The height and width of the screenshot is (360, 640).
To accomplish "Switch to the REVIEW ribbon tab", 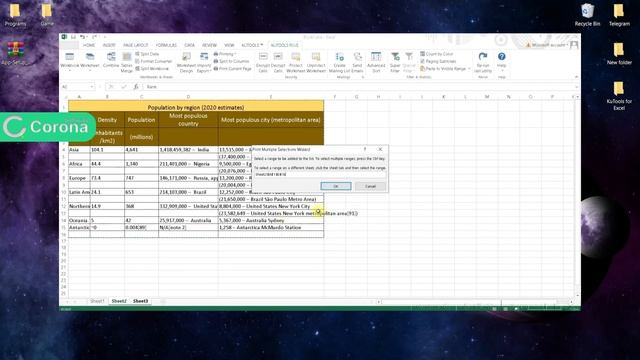I will [x=209, y=45].
